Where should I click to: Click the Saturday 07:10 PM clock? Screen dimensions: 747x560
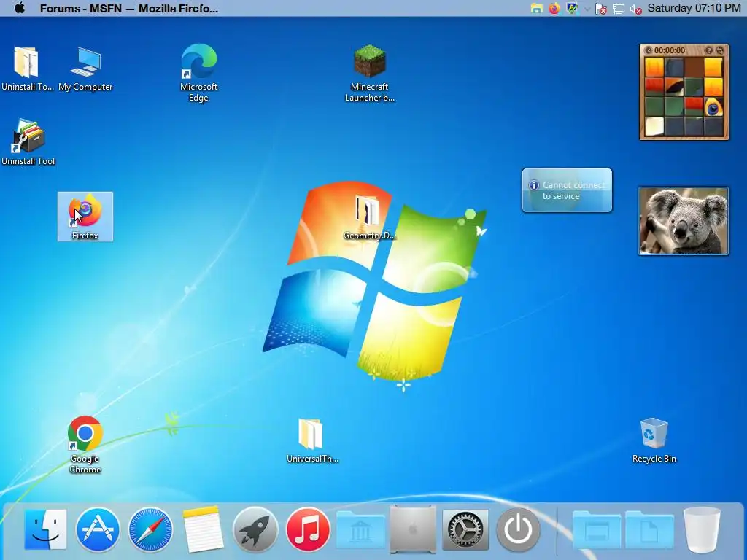tap(694, 8)
